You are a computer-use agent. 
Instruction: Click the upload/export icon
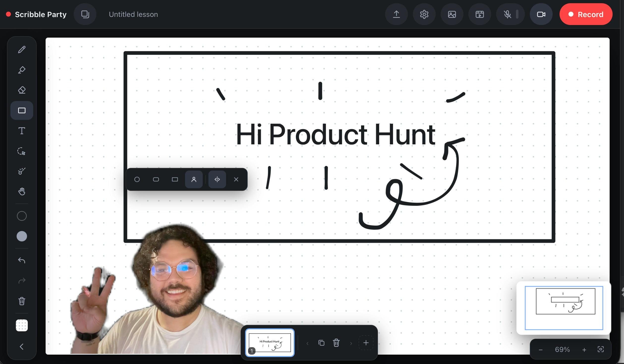click(x=397, y=14)
